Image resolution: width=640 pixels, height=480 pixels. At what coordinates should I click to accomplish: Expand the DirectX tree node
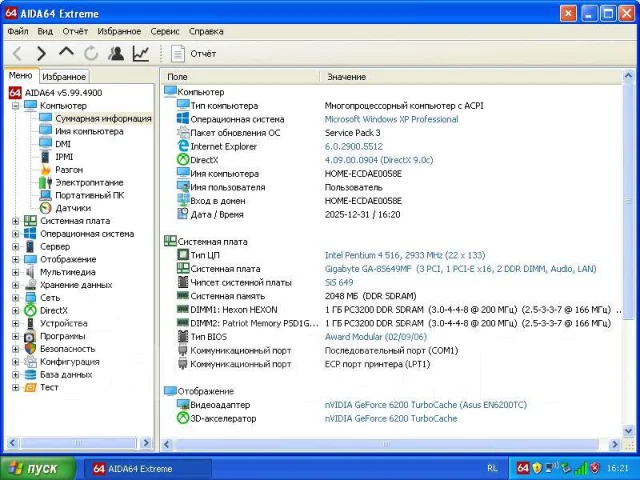[16, 311]
